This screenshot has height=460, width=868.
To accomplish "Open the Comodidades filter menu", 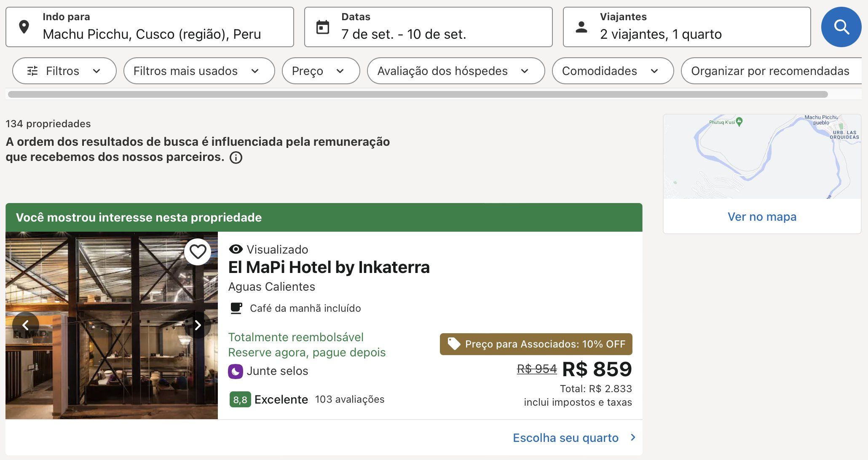I will coord(613,71).
